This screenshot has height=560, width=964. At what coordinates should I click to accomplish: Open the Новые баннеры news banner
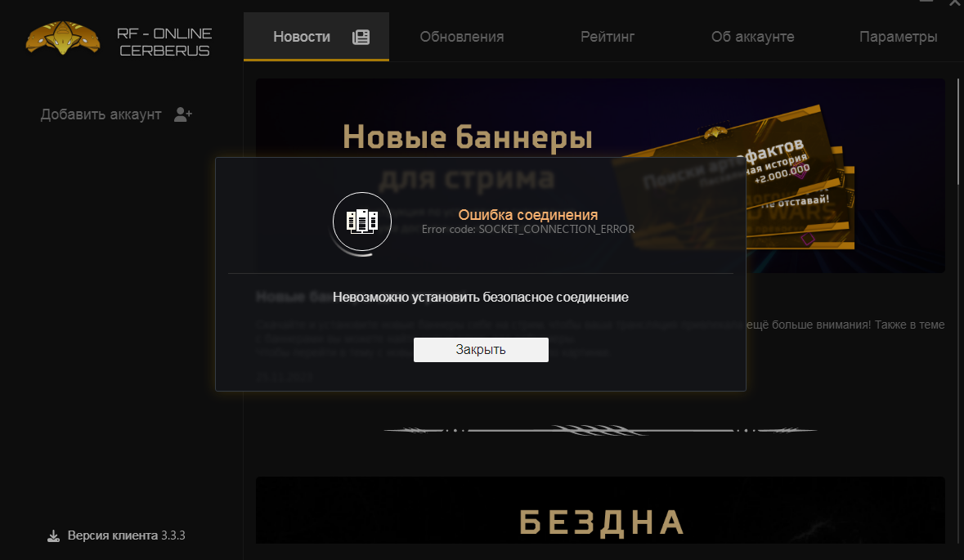(600, 176)
